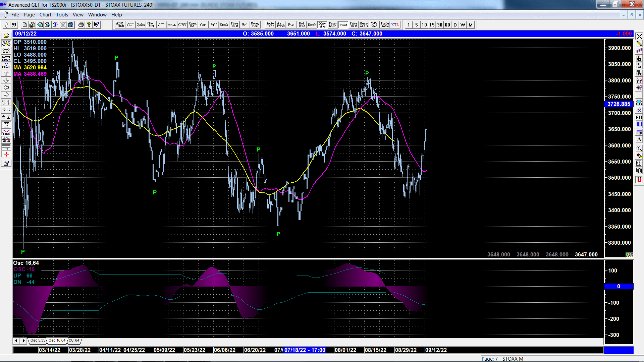644x362 pixels.
Task: Activate the red crosshair cursor tool
Action: (x=6, y=154)
